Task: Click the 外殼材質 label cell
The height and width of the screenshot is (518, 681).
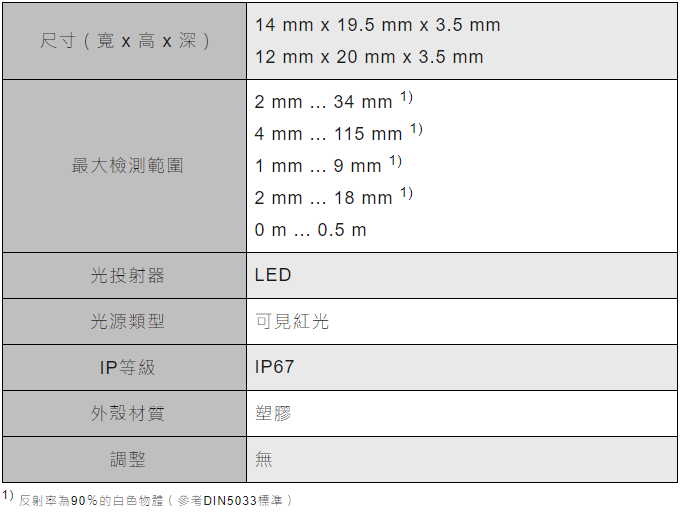Action: coord(125,413)
